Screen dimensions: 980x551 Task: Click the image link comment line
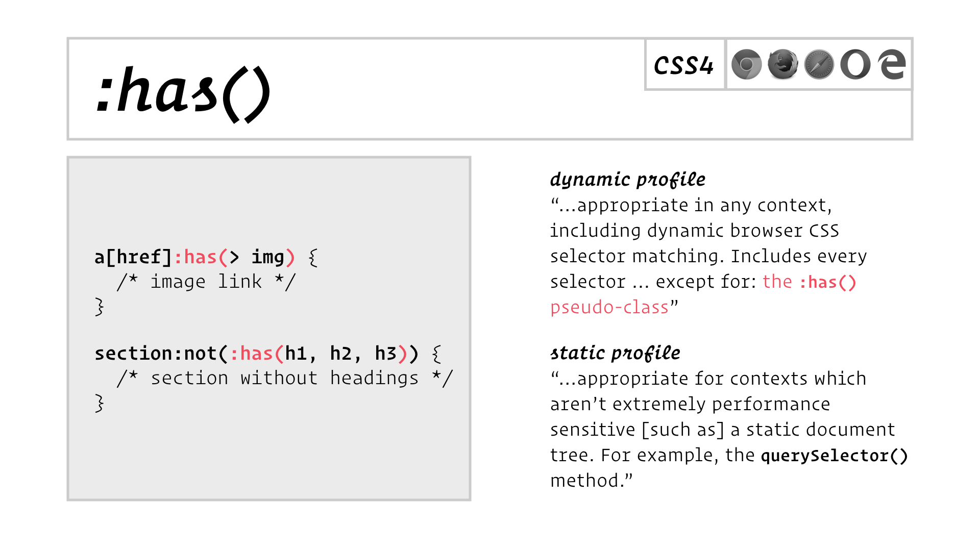coord(206,282)
